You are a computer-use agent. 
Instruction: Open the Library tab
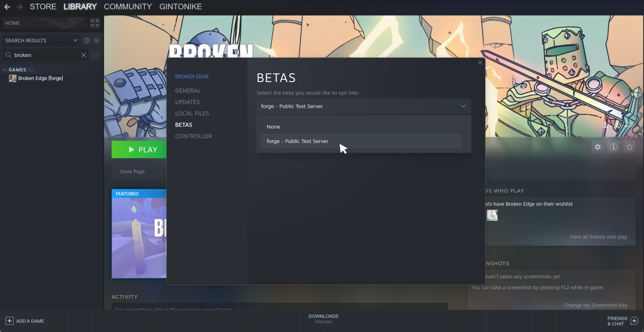point(80,7)
